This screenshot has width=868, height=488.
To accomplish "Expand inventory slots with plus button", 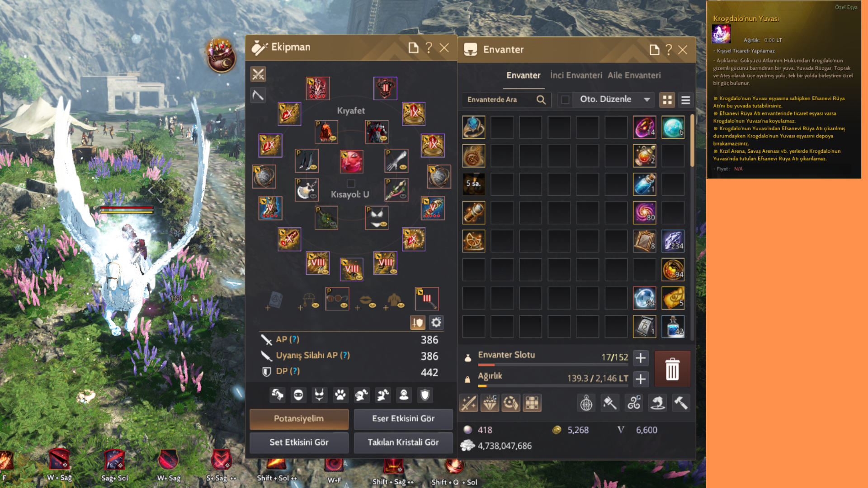I will coord(640,358).
